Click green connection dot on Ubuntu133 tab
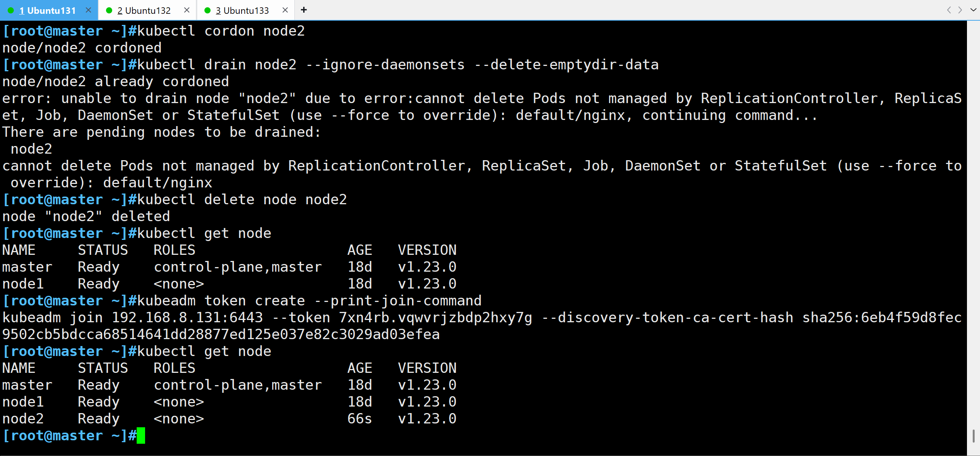Image resolution: width=980 pixels, height=456 pixels. pyautogui.click(x=207, y=10)
